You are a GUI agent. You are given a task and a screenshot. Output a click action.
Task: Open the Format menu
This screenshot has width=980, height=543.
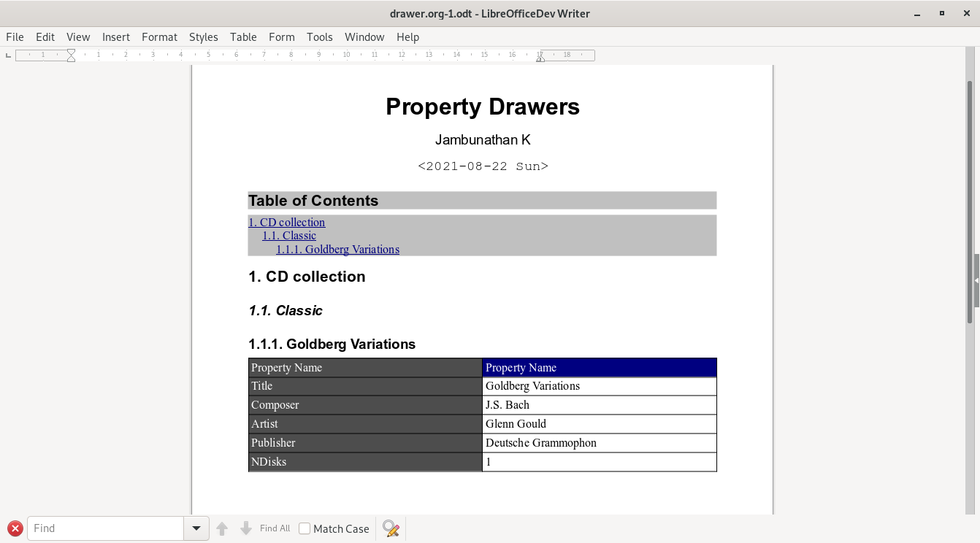pos(159,37)
